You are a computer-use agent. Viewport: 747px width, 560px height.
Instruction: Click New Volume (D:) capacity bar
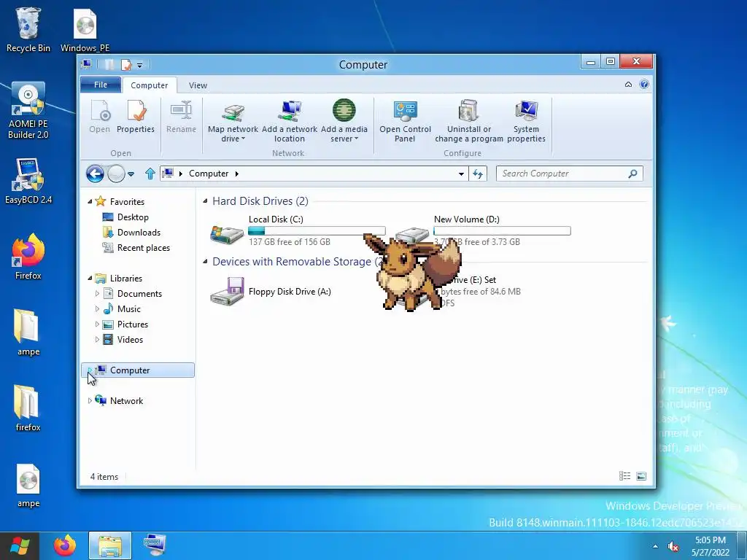coord(502,231)
